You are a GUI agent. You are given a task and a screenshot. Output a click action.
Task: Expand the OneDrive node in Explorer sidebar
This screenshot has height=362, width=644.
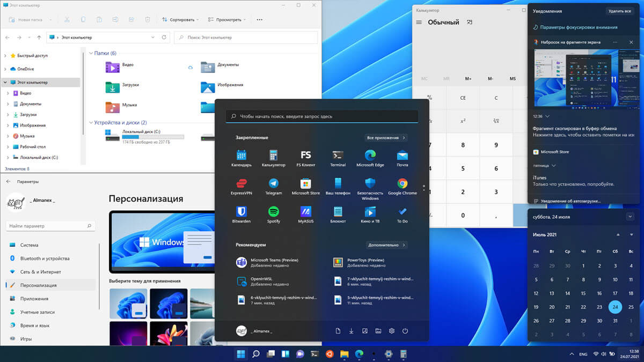(x=5, y=69)
